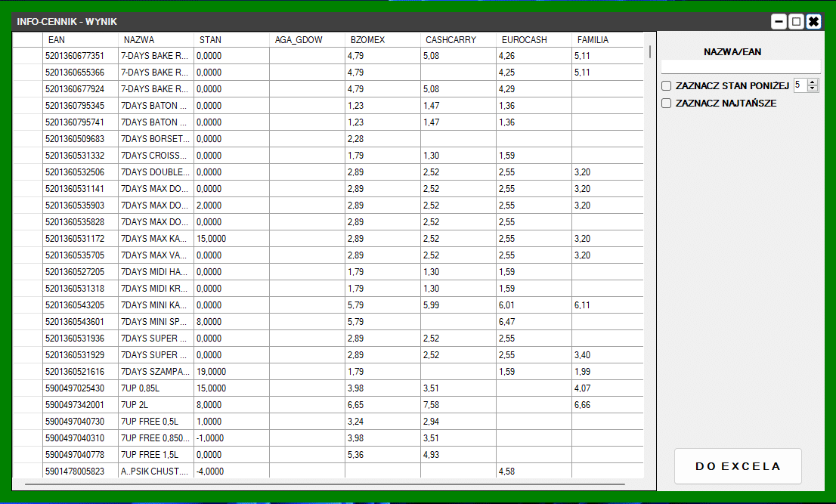Tick the ZAZNACZ STAN PONIŻEJ checkbox
The image size is (836, 504).
(667, 86)
